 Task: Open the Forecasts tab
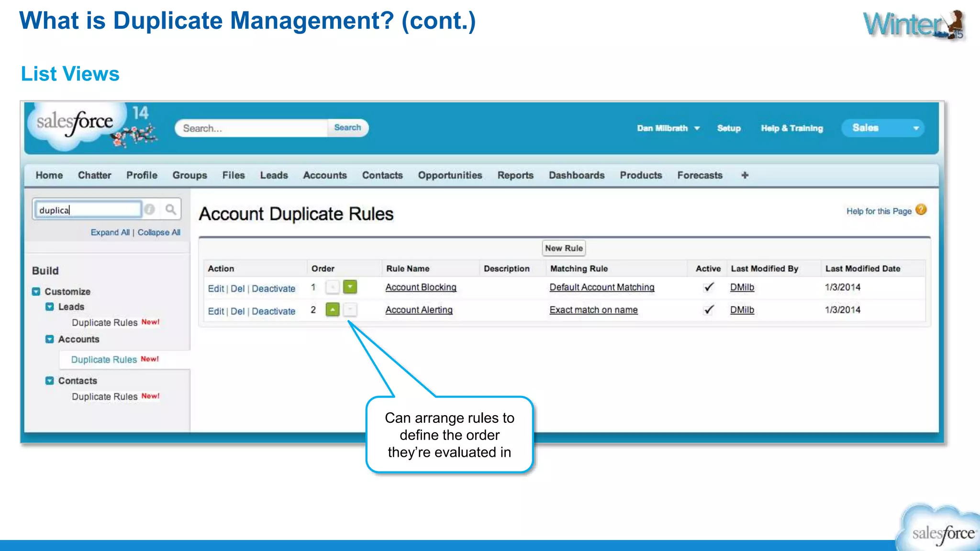pyautogui.click(x=700, y=175)
